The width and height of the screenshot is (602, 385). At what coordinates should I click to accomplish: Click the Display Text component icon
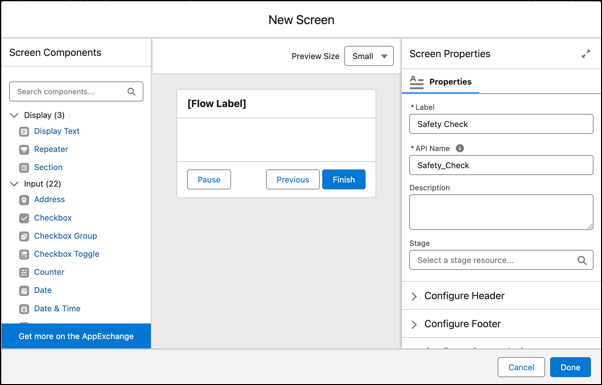[24, 132]
